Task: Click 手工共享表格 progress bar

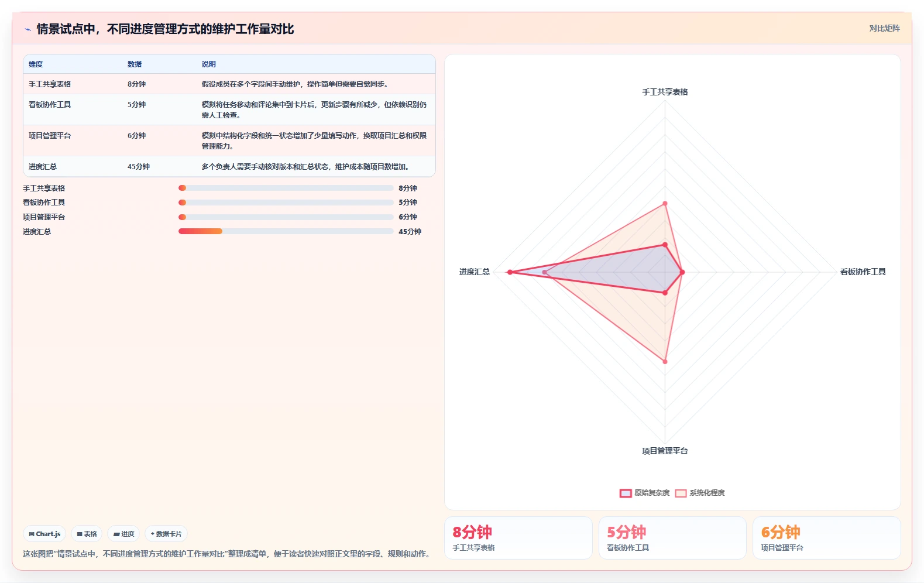Action: (x=286, y=188)
